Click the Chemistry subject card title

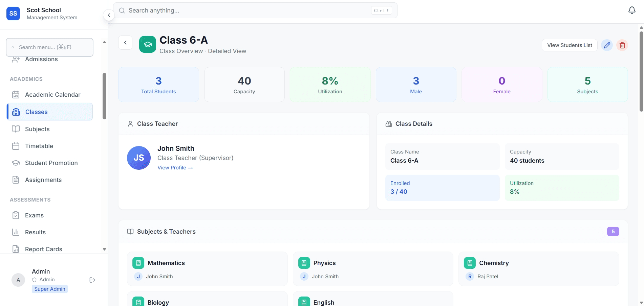[494, 263]
